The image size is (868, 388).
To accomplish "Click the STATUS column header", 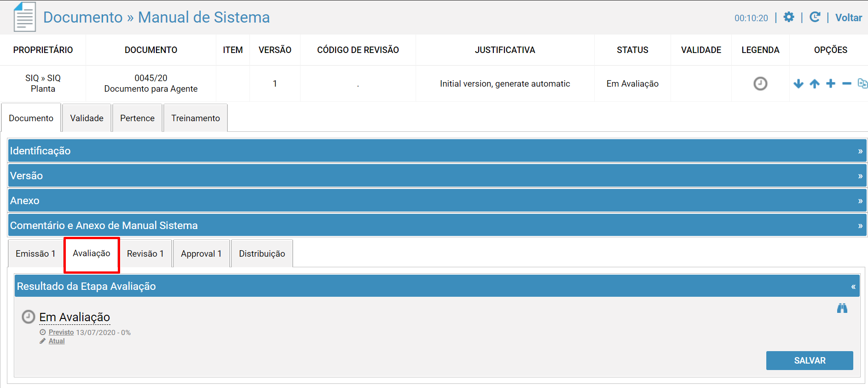I will point(632,50).
